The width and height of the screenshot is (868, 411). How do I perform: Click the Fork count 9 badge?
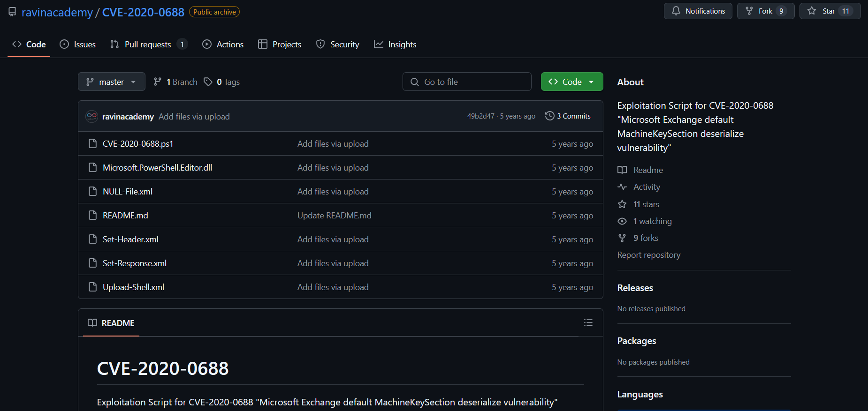click(781, 11)
